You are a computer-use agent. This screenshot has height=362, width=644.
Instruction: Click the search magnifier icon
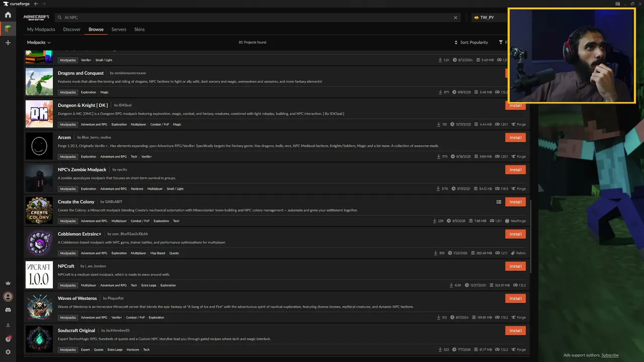[60, 18]
